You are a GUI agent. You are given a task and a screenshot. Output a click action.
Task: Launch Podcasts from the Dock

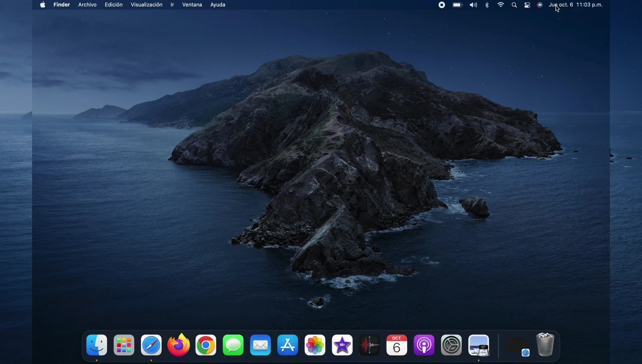tap(424, 345)
